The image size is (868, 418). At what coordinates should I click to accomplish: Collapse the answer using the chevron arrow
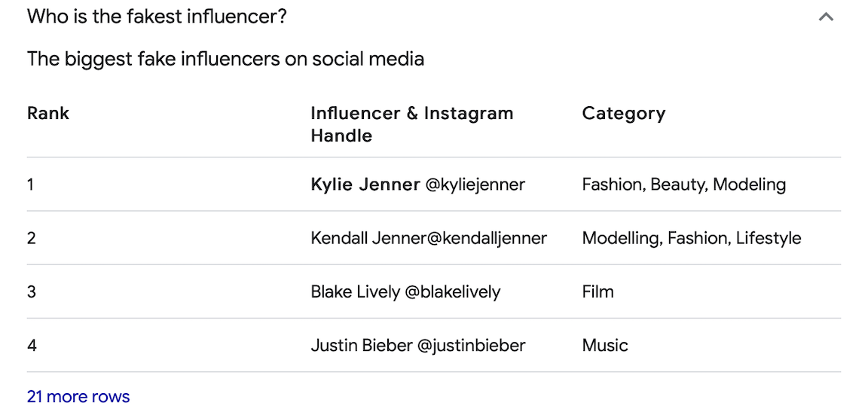pos(826,17)
